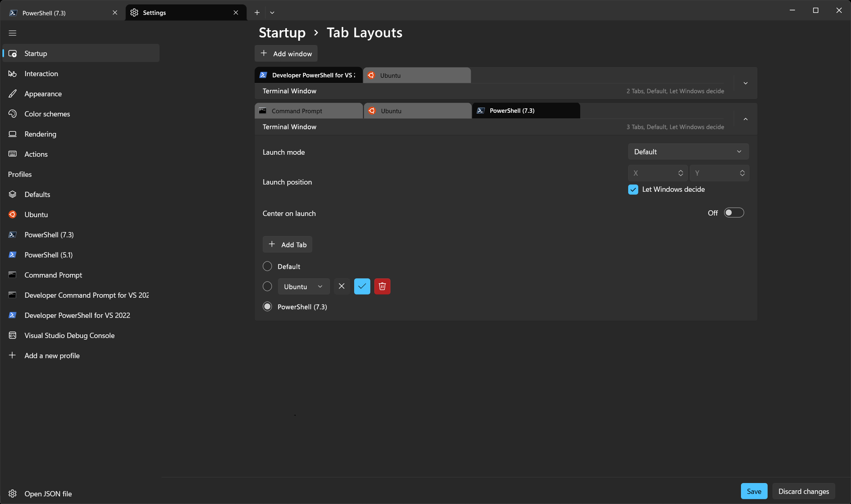Screen dimensions: 851x504
Task: Switch to the PowerShell (7.3) terminal tab
Action: point(525,110)
